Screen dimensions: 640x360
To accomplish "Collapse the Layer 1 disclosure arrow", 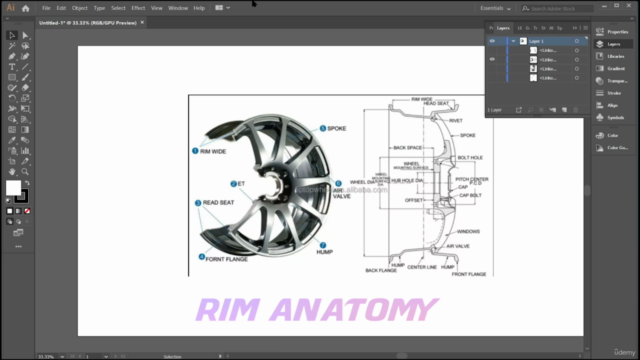I will point(513,41).
